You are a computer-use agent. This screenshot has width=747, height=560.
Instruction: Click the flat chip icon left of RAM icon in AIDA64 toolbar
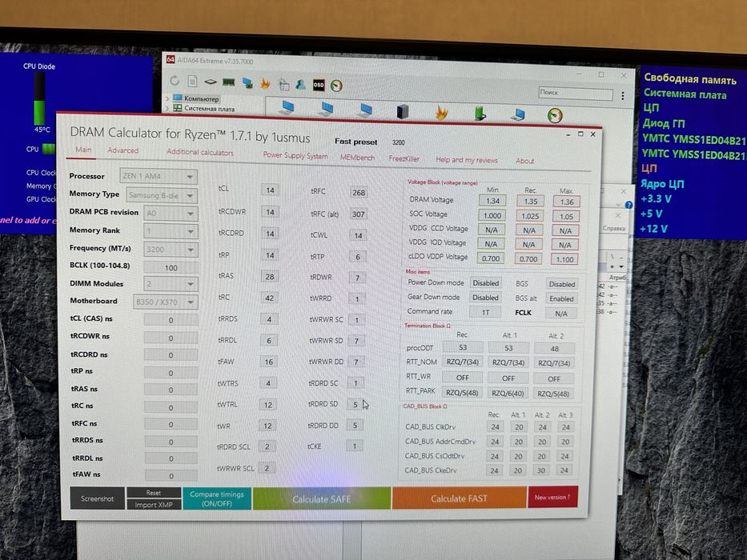[x=211, y=82]
